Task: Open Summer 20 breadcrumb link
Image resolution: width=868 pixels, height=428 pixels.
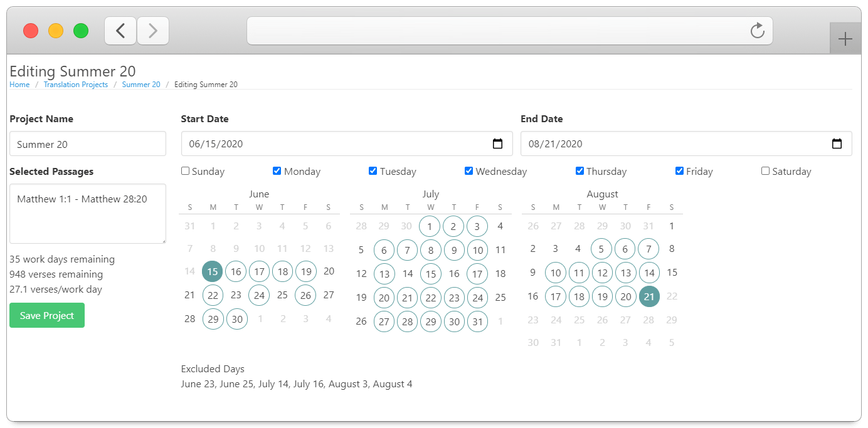Action: coord(141,85)
